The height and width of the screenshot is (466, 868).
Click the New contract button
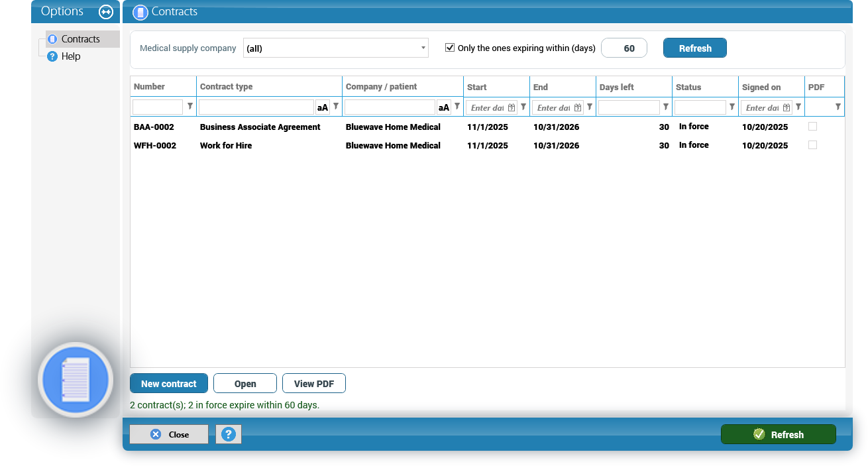[x=169, y=384]
